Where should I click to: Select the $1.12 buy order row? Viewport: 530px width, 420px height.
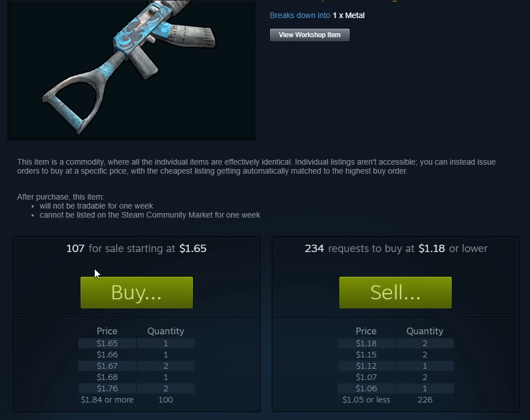point(395,366)
